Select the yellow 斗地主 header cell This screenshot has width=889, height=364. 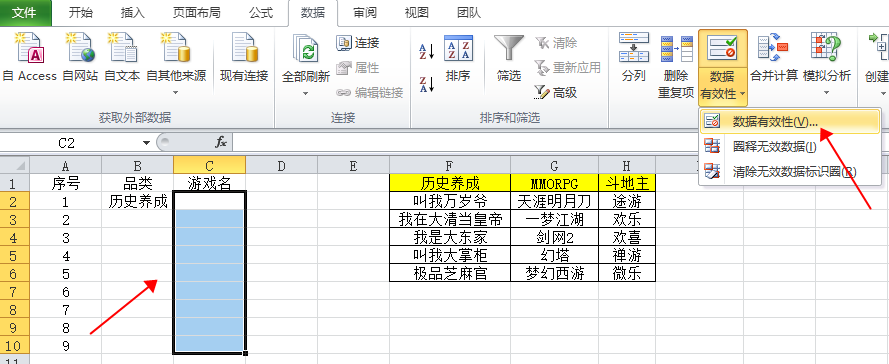[x=627, y=183]
